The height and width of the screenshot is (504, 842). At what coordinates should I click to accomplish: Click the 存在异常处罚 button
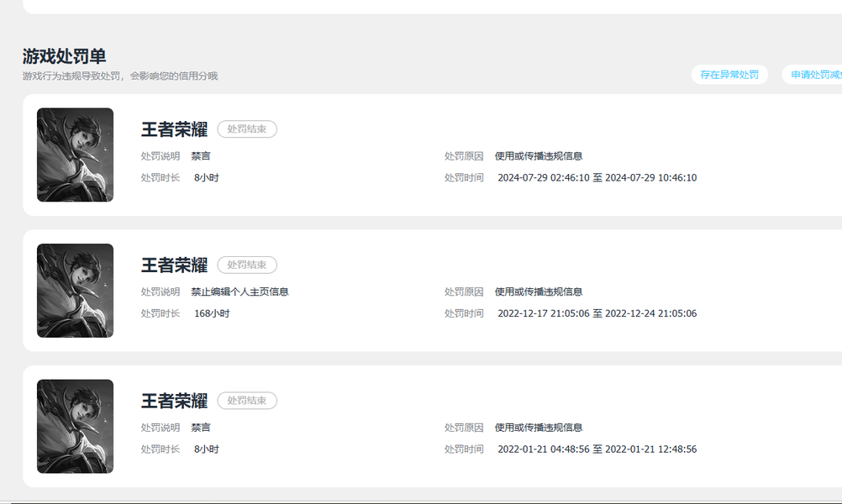pyautogui.click(x=729, y=75)
